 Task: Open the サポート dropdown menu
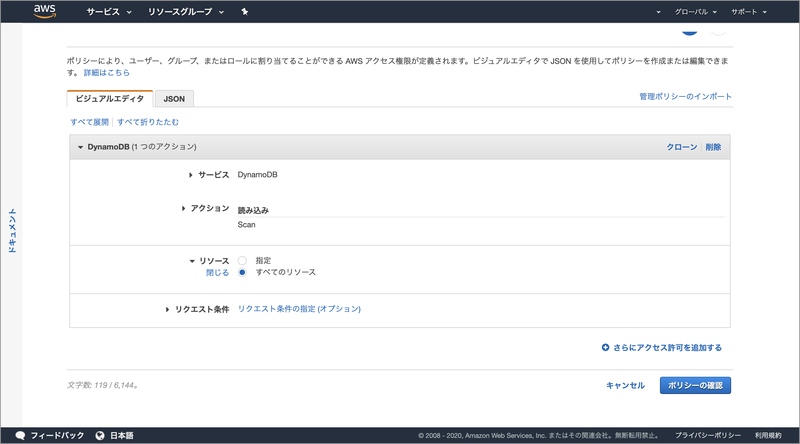point(748,12)
